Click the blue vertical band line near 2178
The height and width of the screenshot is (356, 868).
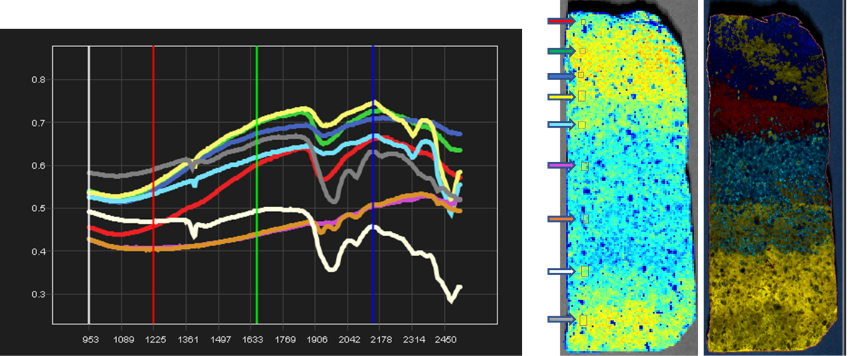373,186
